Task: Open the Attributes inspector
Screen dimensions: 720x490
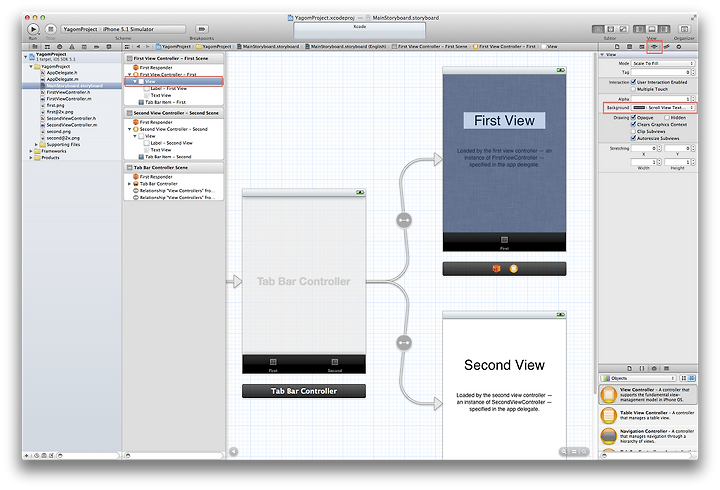Action: [654, 46]
